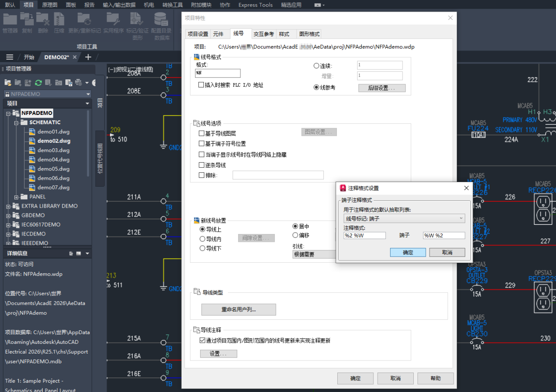
Task: Click the 重命名用户列... button
Action: click(239, 309)
